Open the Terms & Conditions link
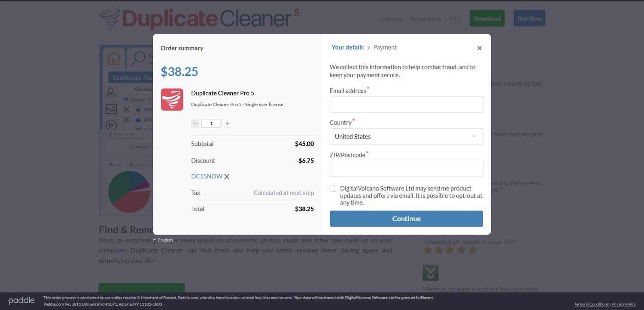Image resolution: width=644 pixels, height=310 pixels. click(591, 304)
